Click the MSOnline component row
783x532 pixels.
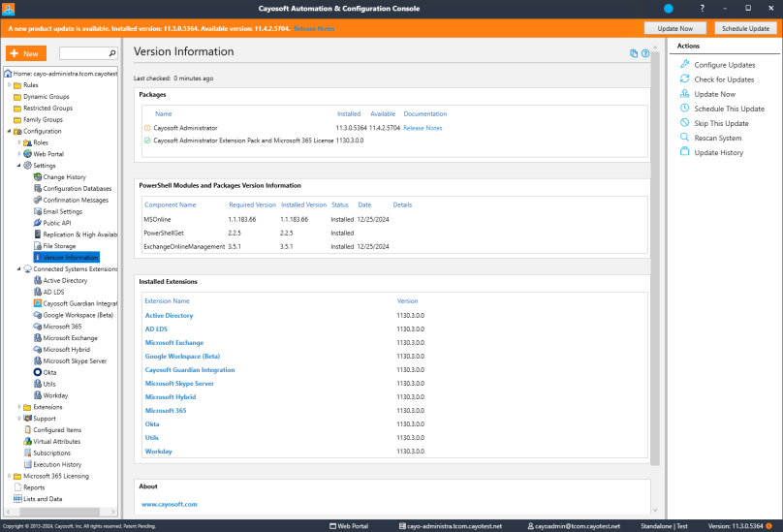click(394, 219)
